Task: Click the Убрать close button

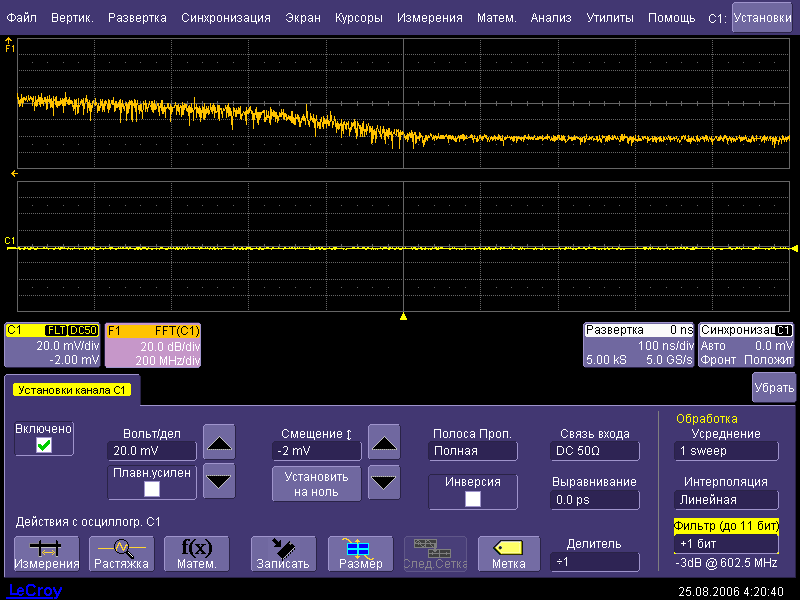Action: [x=773, y=387]
